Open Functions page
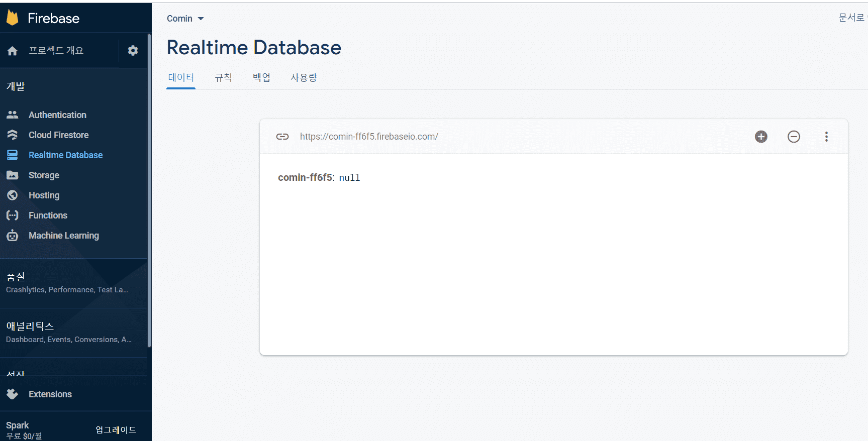The width and height of the screenshot is (868, 441). click(x=48, y=215)
